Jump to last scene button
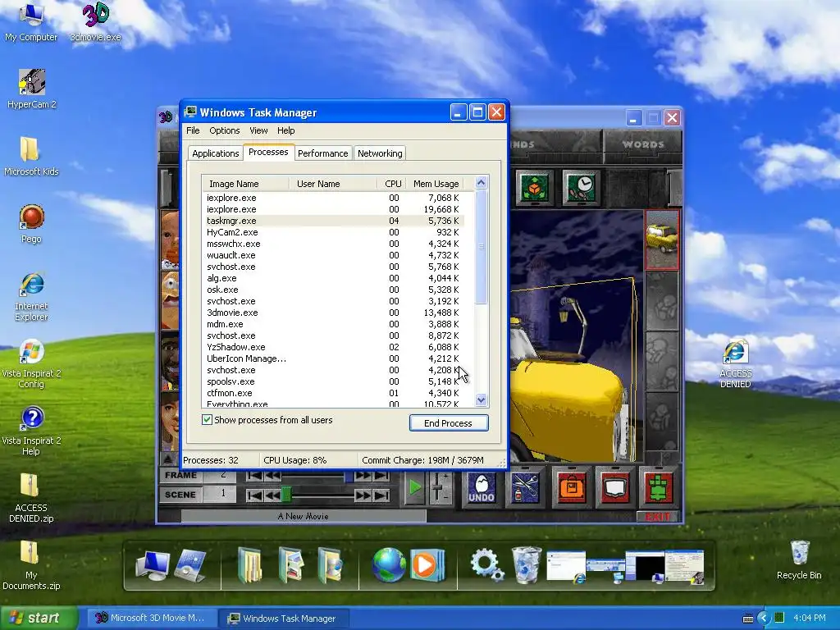The height and width of the screenshot is (630, 840). click(x=381, y=495)
